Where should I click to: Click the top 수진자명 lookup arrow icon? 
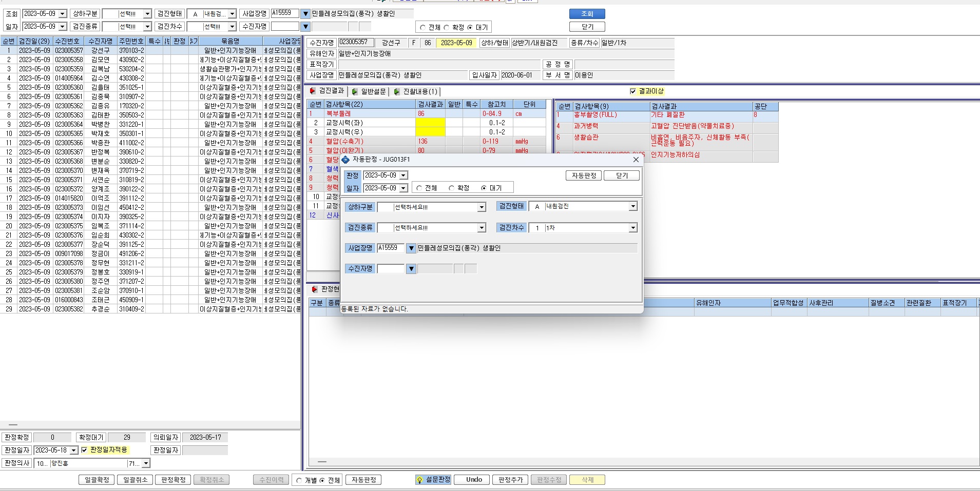305,26
